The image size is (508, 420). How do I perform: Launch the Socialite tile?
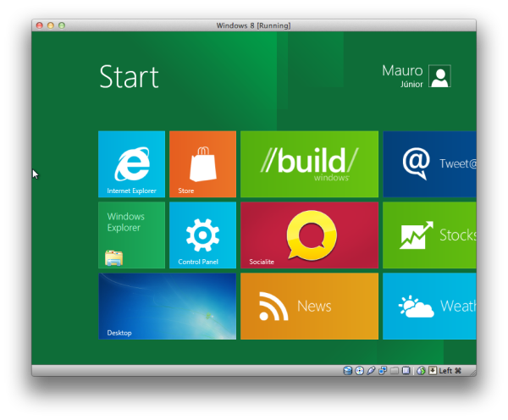click(309, 235)
